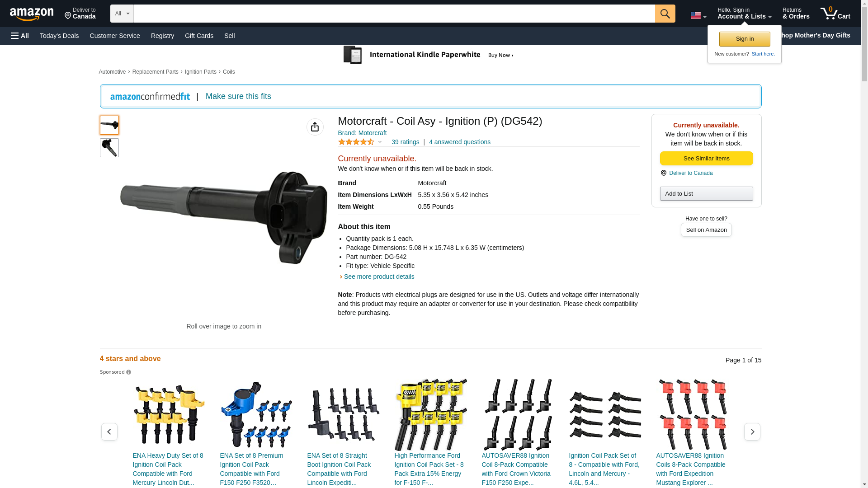Go to previous carousel page arrow
Image resolution: width=868 pixels, height=488 pixels.
pyautogui.click(x=109, y=432)
